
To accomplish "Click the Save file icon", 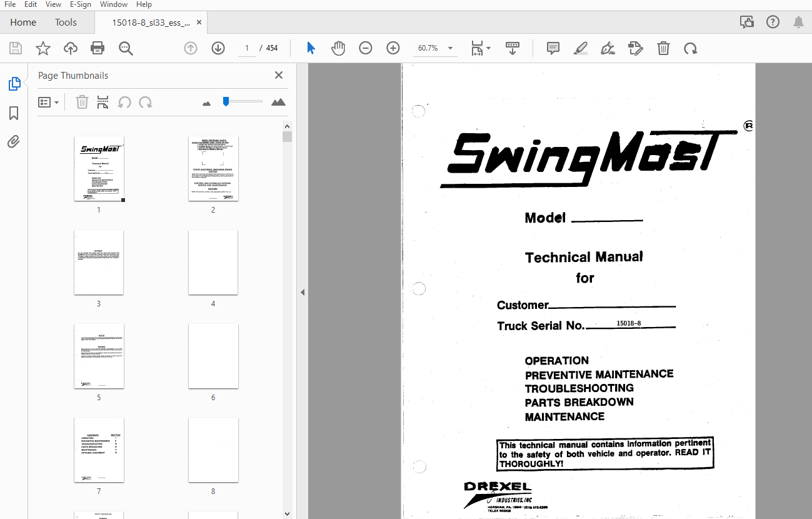I will click(x=16, y=48).
